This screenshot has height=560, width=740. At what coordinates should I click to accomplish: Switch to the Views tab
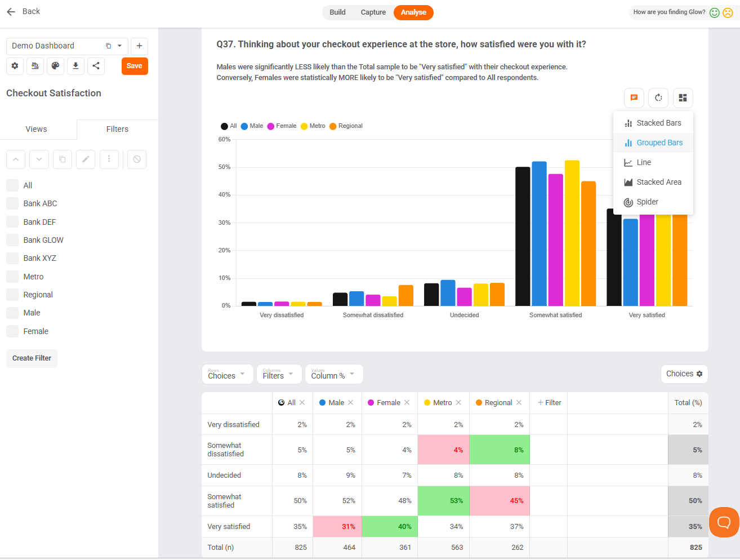pyautogui.click(x=37, y=129)
